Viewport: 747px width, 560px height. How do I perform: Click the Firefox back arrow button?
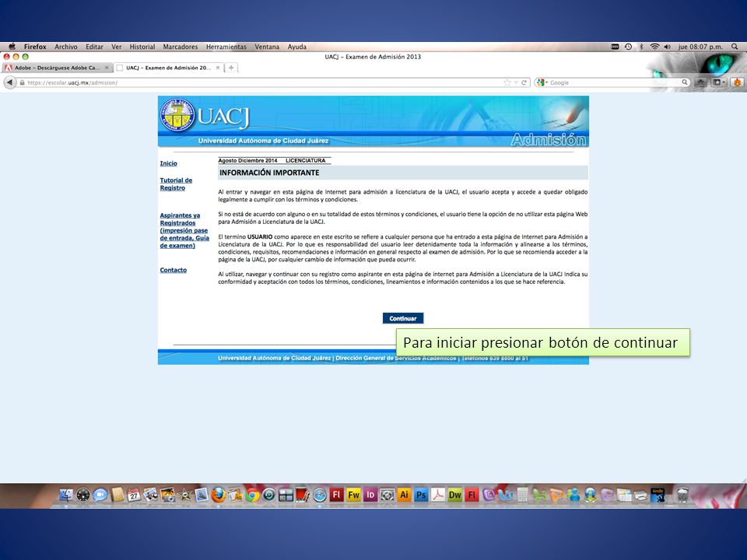click(9, 82)
